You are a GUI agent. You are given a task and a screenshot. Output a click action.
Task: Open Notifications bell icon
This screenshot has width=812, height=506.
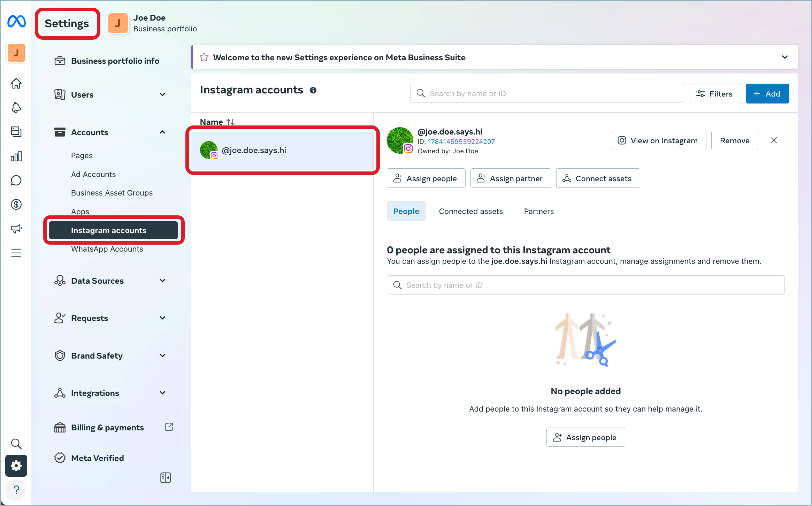click(x=16, y=107)
